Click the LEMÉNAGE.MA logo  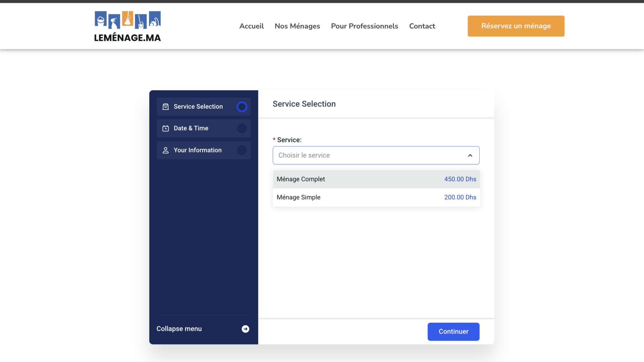(127, 26)
